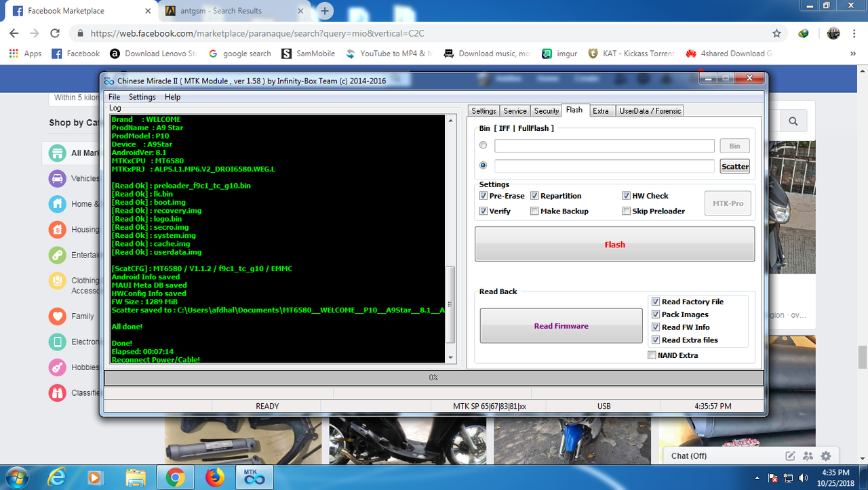Click the Facebook search magnifier icon
The height and width of the screenshot is (490, 868).
(x=793, y=121)
